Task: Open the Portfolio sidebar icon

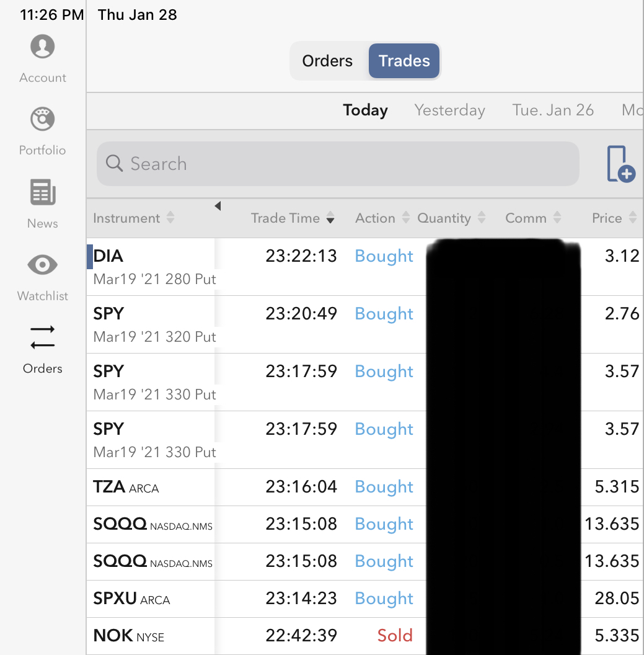Action: tap(42, 120)
